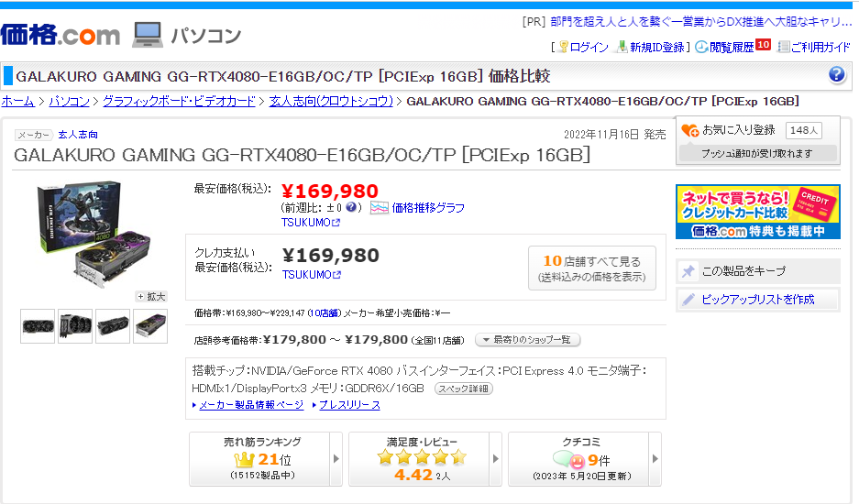859x504 pixels.
Task: Open 価格推移グラフ link text
Action: pyautogui.click(x=428, y=208)
